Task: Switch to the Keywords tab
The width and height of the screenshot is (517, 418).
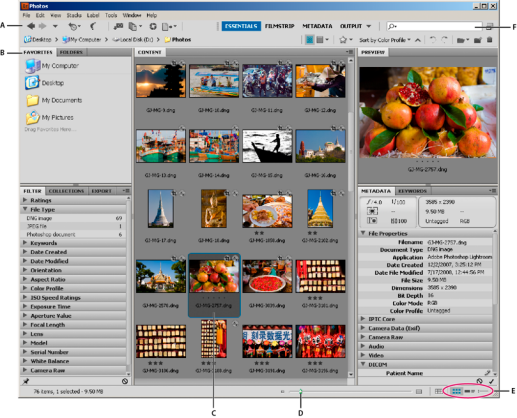Action: (412, 191)
